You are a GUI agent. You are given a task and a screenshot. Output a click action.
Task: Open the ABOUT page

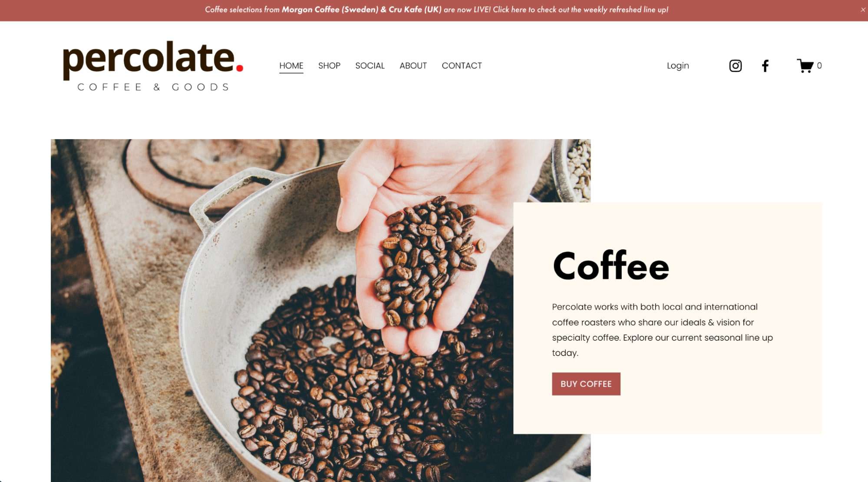click(413, 66)
